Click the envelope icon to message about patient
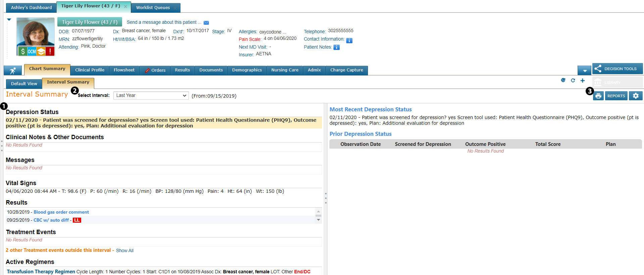Viewport: 644px width, 275px height. click(206, 23)
